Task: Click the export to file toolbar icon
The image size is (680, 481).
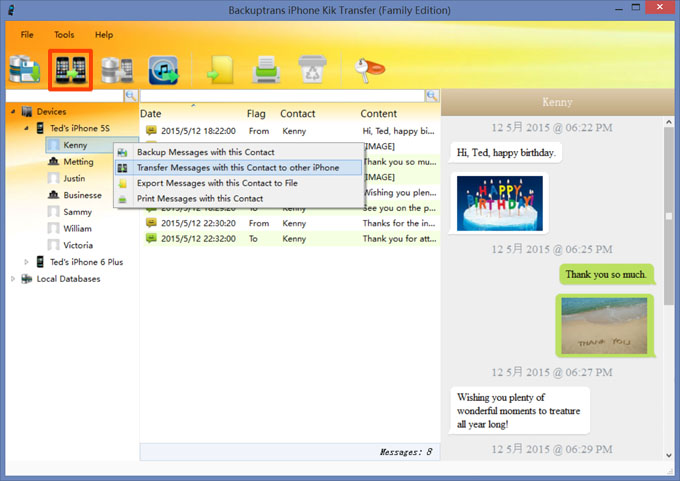Action: coord(220,70)
